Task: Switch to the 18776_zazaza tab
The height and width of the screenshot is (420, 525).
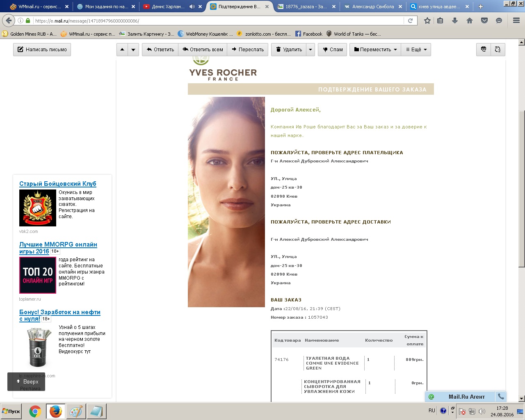Action: [x=306, y=7]
